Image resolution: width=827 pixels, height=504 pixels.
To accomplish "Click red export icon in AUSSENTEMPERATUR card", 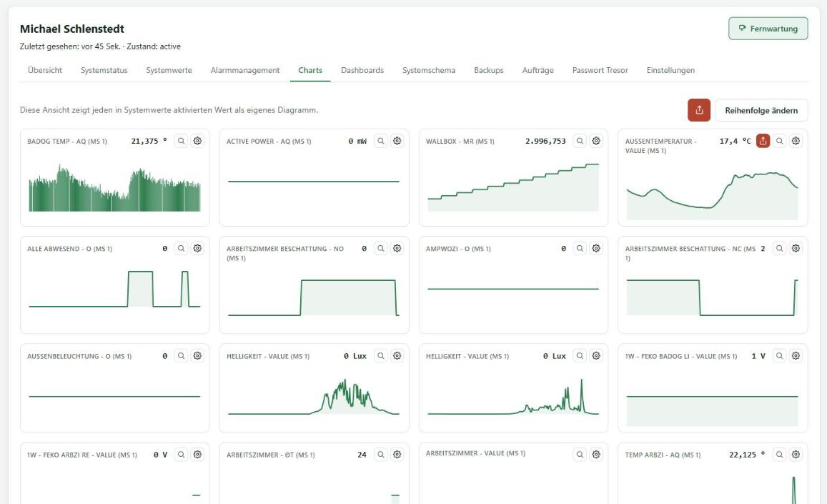I will tap(763, 141).
